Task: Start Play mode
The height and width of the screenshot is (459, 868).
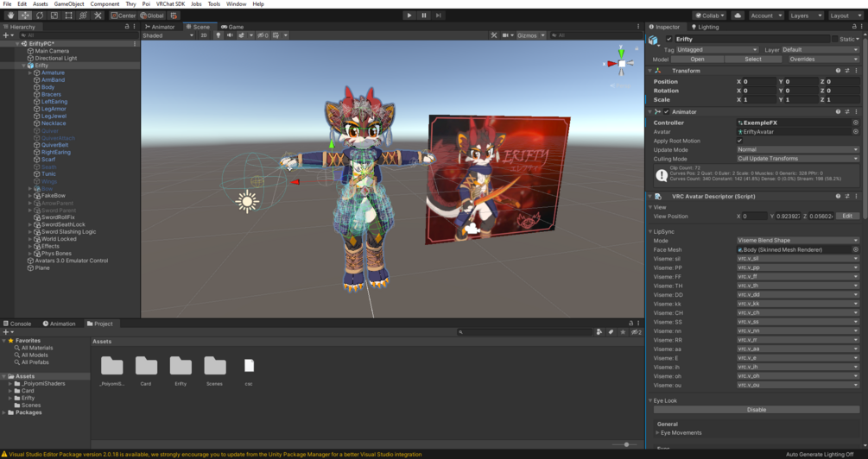Action: click(x=409, y=16)
